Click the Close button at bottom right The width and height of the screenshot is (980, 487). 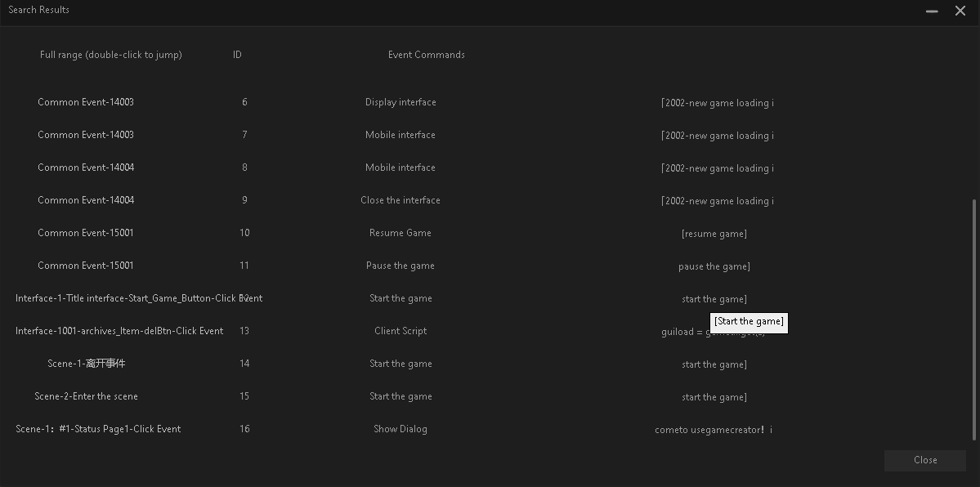point(924,460)
